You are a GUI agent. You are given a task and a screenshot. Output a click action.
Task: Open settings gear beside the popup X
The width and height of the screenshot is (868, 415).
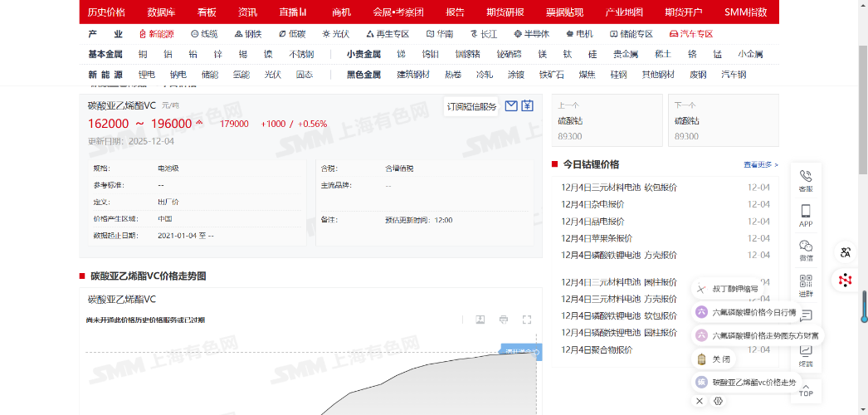(x=718, y=401)
